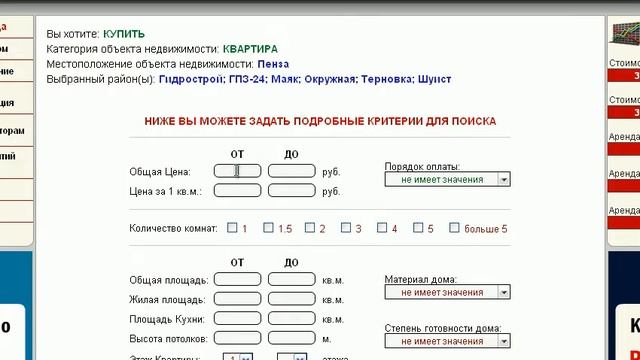The image size is (640, 360).
Task: Click the 'Общая площадь' ОТ field
Action: [x=238, y=280]
